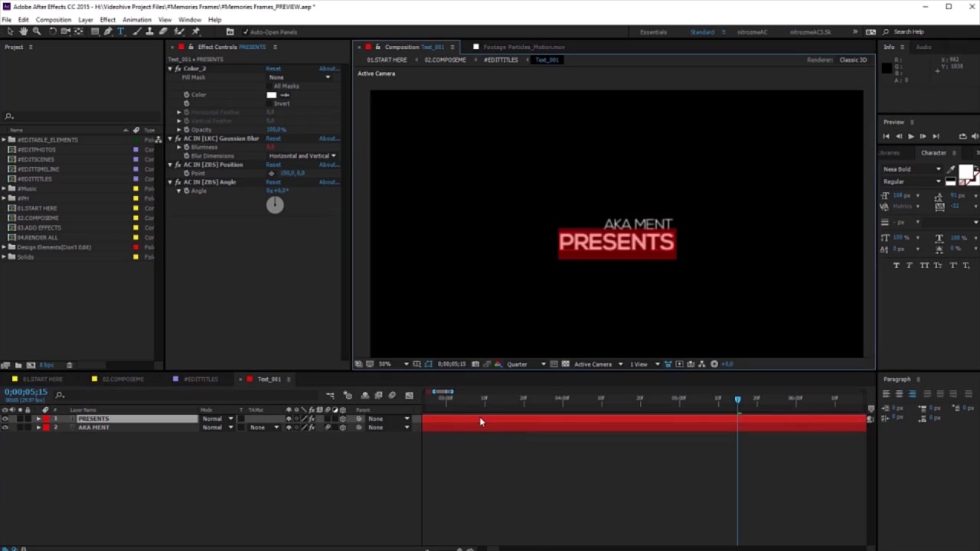This screenshot has width=980, height=551.
Task: Select the Zoom magnifier tool
Action: [37, 31]
